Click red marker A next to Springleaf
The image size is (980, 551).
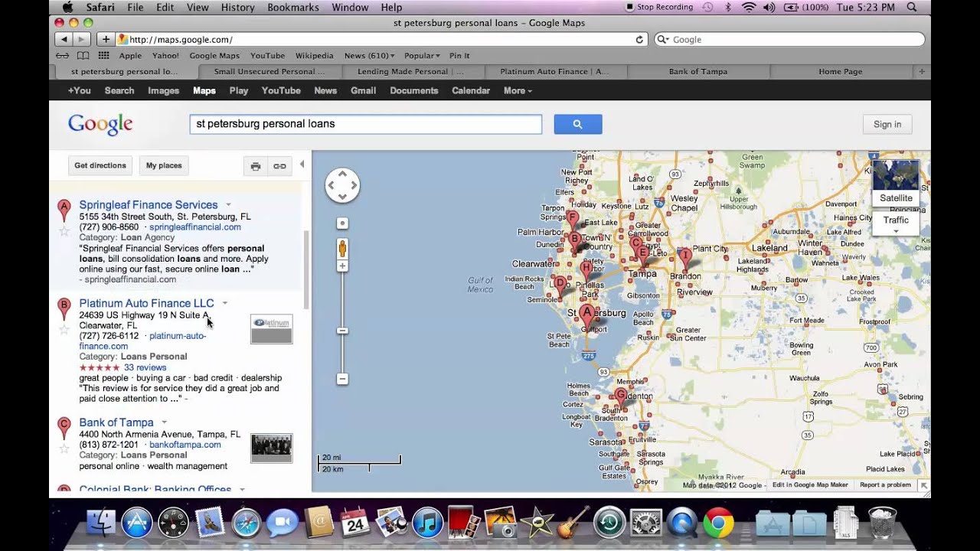pyautogui.click(x=64, y=209)
